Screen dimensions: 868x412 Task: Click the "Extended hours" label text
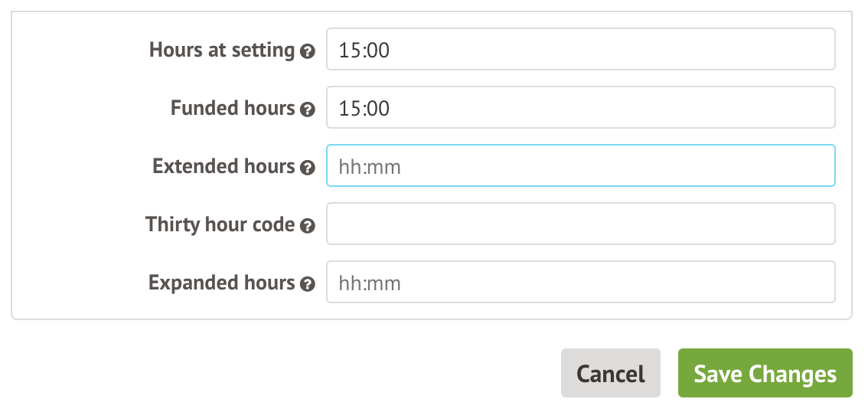pyautogui.click(x=224, y=166)
